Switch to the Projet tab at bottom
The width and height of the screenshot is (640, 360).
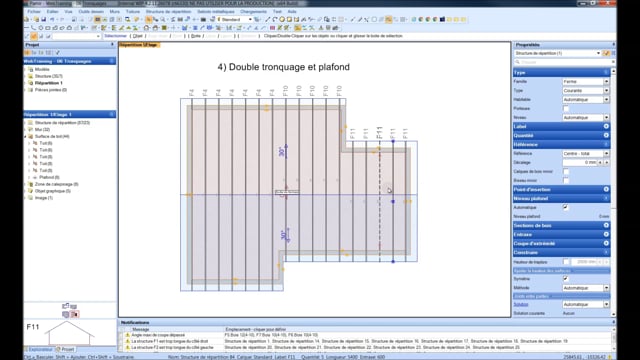65,349
